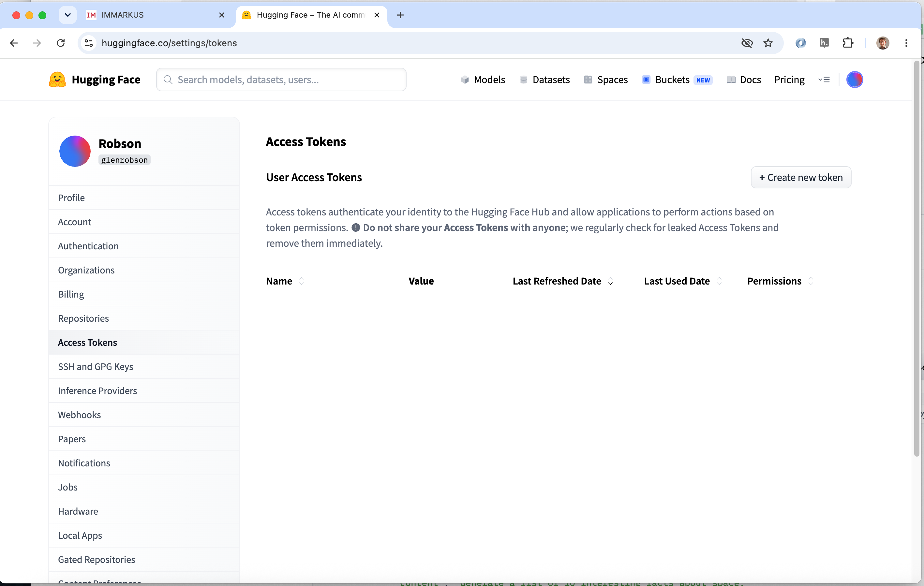924x586 pixels.
Task: Click the page vertical scrollbar
Action: point(917,259)
